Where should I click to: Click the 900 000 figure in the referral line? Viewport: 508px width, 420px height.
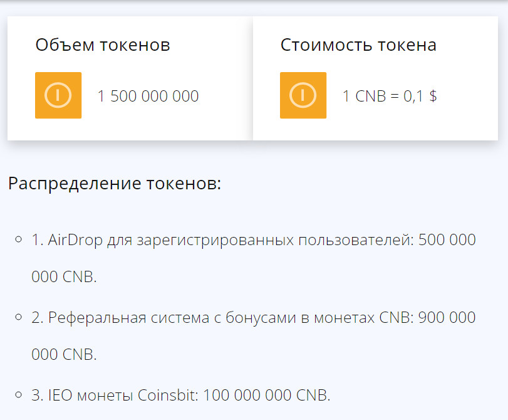click(447, 318)
